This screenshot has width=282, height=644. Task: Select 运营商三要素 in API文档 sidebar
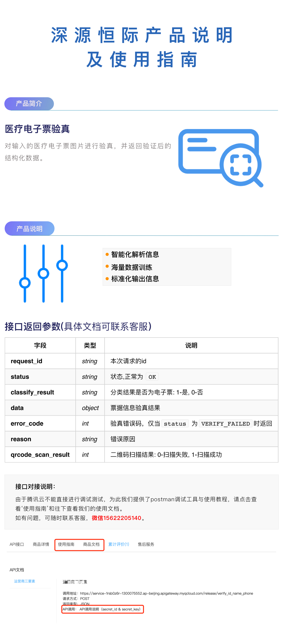[25, 581]
